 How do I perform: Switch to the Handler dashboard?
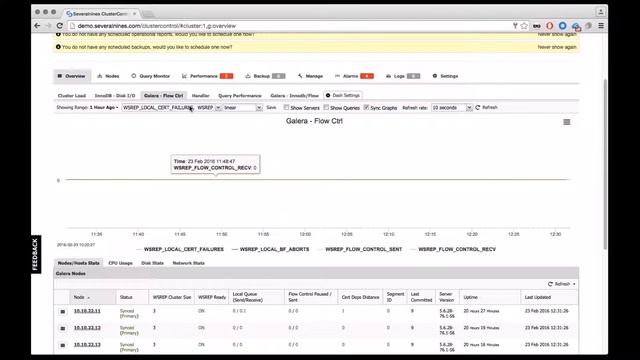pos(200,96)
